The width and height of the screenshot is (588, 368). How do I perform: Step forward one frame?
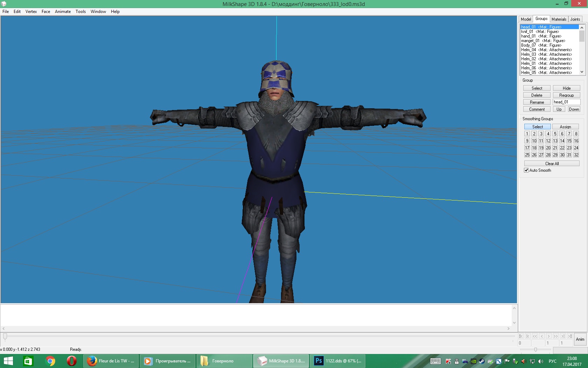pos(549,336)
